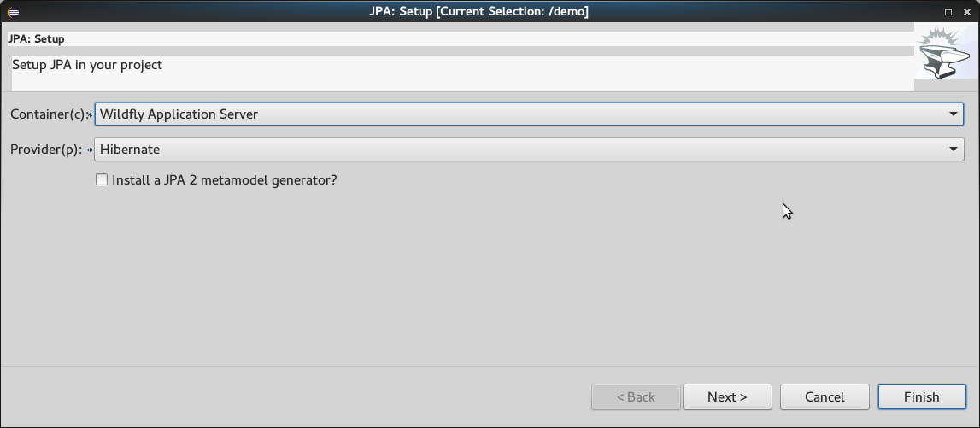Click the disabled < Back button
This screenshot has width=980, height=428.
coord(636,396)
